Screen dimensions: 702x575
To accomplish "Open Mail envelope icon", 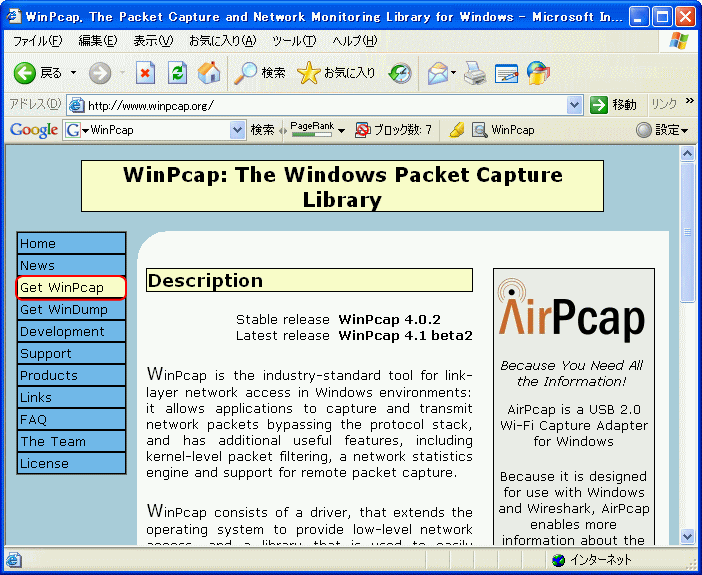I will coord(438,73).
